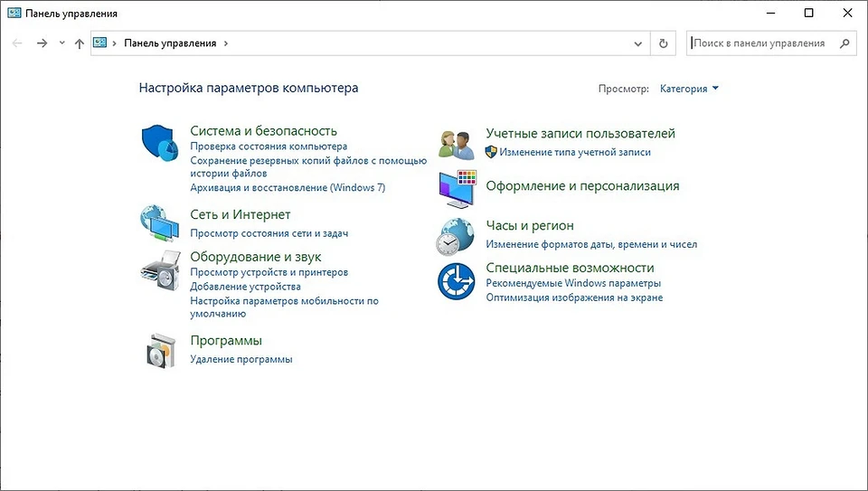Open Учетные записи пользователей heading
868x491 pixels.
tap(580, 134)
